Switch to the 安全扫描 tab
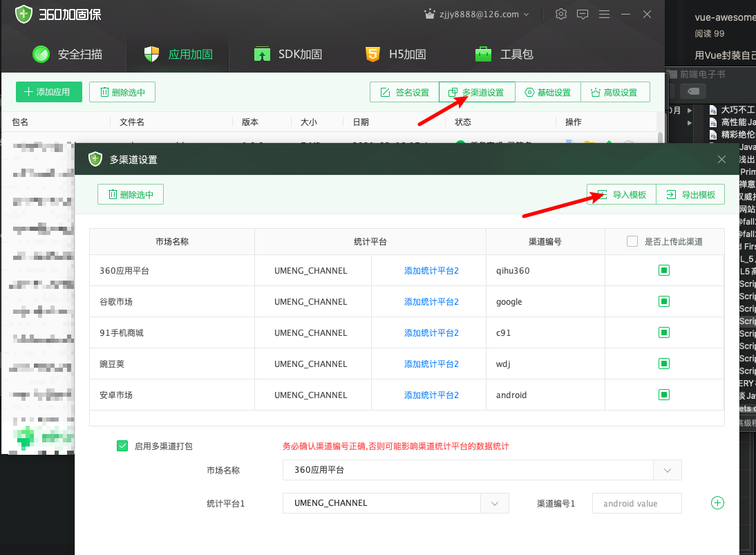This screenshot has height=555, width=756. (68, 54)
